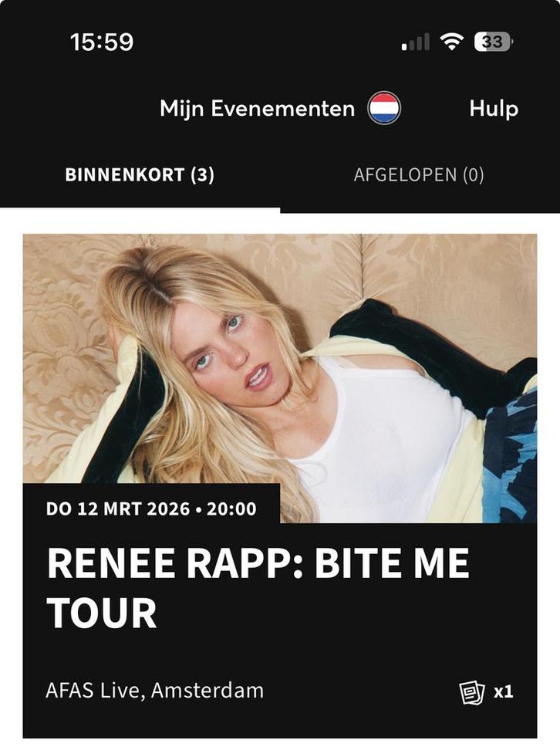
Task: Switch to the BINNENKORT (3) tab
Action: coord(140,175)
